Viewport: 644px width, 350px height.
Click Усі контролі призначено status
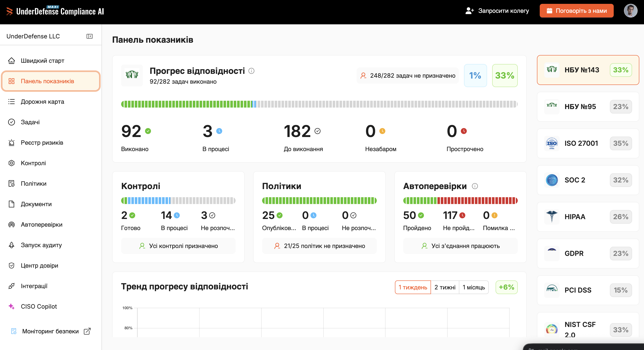(178, 246)
